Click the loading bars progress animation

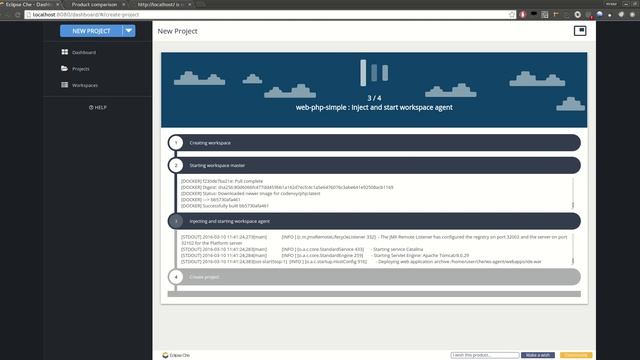pos(374,73)
